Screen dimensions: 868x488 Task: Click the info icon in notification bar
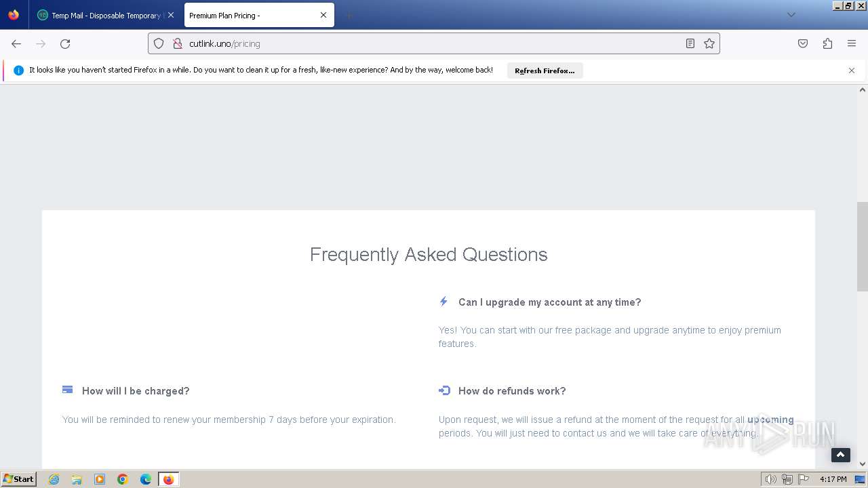click(x=19, y=70)
